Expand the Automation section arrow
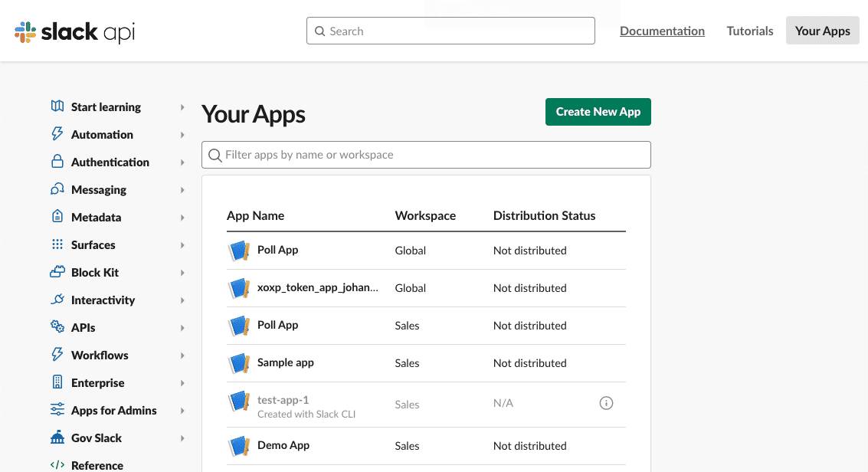Image resolution: width=868 pixels, height=472 pixels. 182,135
